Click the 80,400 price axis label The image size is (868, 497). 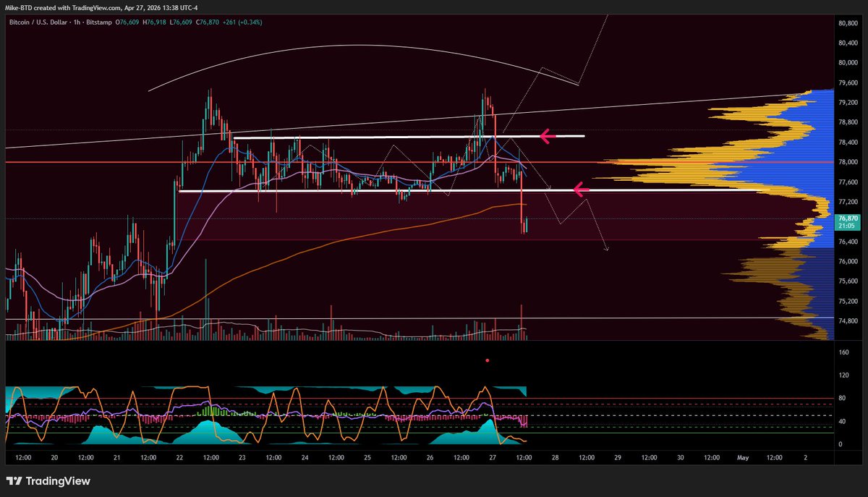click(x=848, y=43)
